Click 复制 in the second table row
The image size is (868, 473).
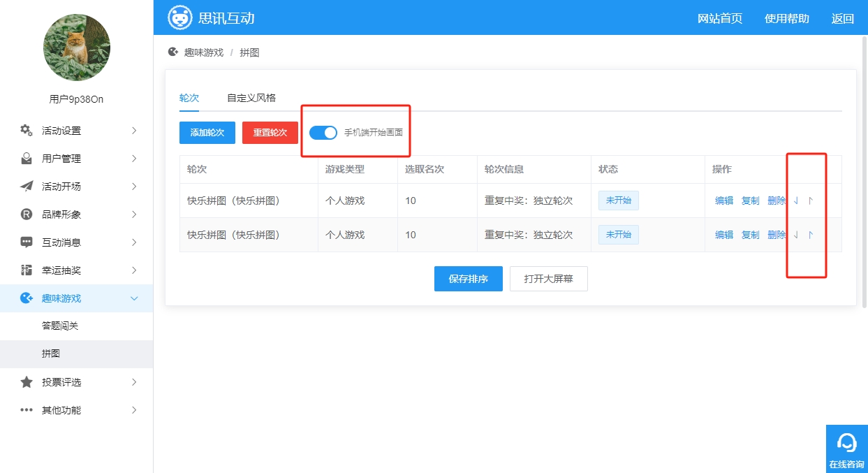coord(751,235)
